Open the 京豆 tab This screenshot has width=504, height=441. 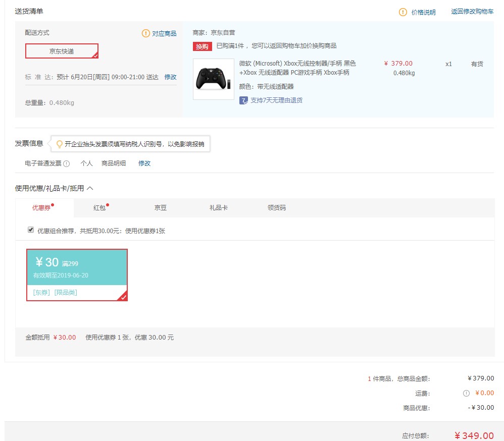point(161,208)
